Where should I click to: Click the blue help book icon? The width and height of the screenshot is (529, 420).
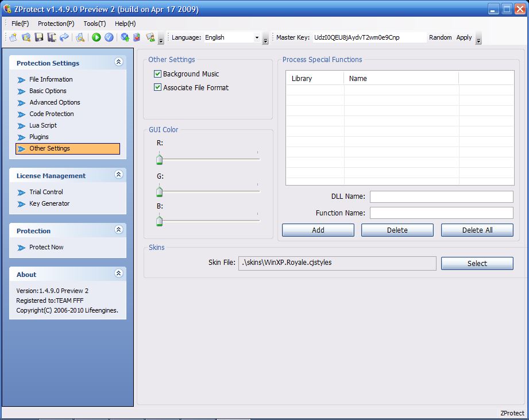click(137, 37)
